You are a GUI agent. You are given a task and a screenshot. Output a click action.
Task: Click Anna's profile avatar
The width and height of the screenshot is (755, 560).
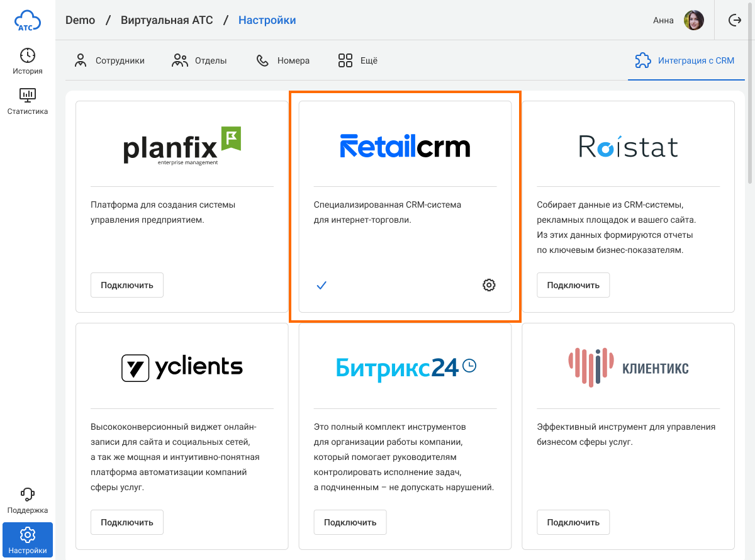point(693,20)
